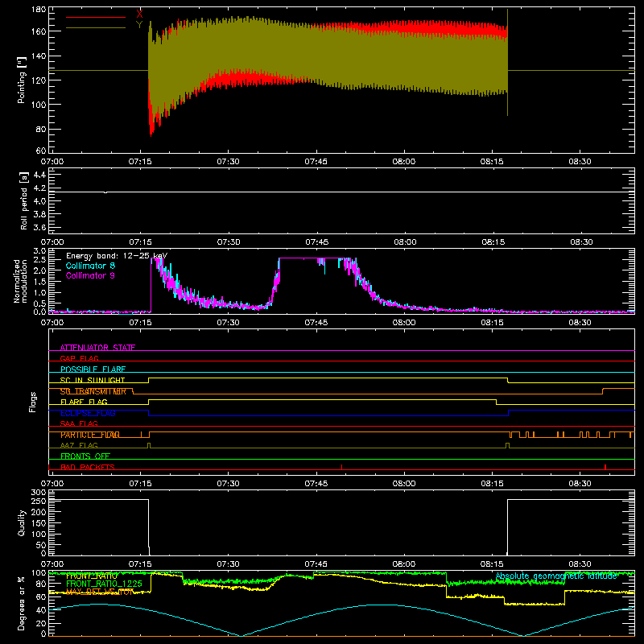Click the 07:15 time label under Quality plot

pyautogui.click(x=140, y=564)
